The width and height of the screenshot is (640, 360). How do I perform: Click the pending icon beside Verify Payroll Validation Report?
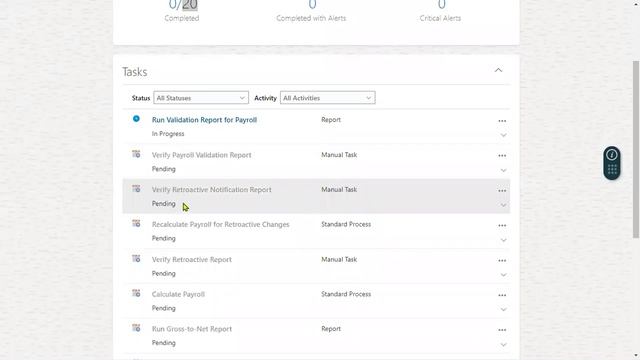136,154
